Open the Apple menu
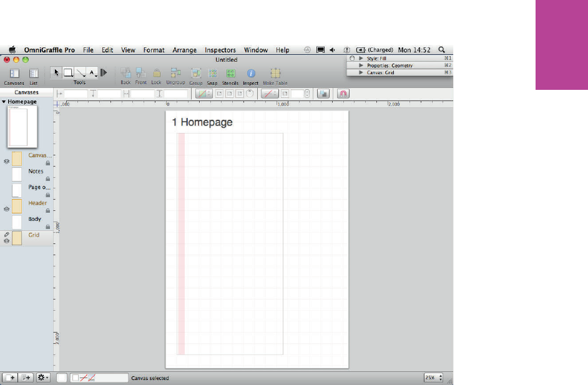Screen dimensions: 588x385 coord(12,49)
